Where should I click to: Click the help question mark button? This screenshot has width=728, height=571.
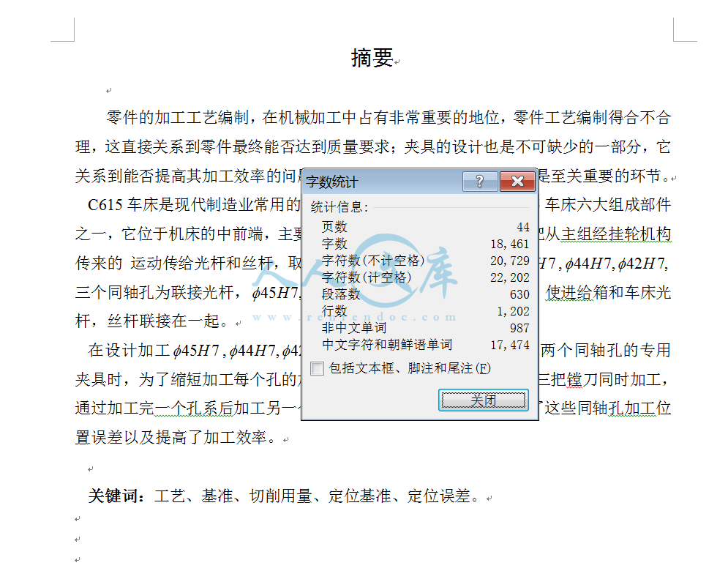(480, 182)
